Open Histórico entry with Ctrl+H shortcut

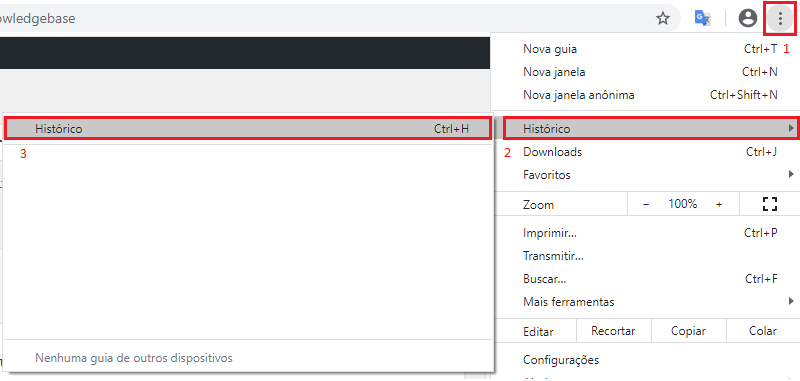[x=248, y=129]
